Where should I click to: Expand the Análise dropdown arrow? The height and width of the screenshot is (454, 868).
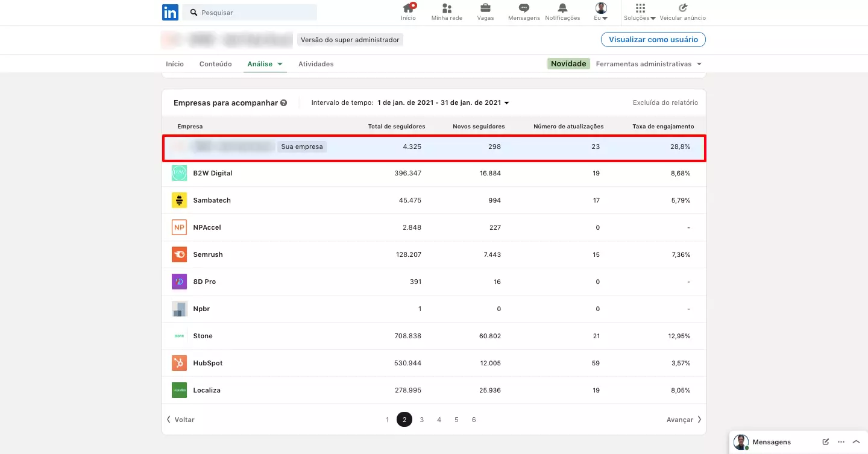click(280, 63)
